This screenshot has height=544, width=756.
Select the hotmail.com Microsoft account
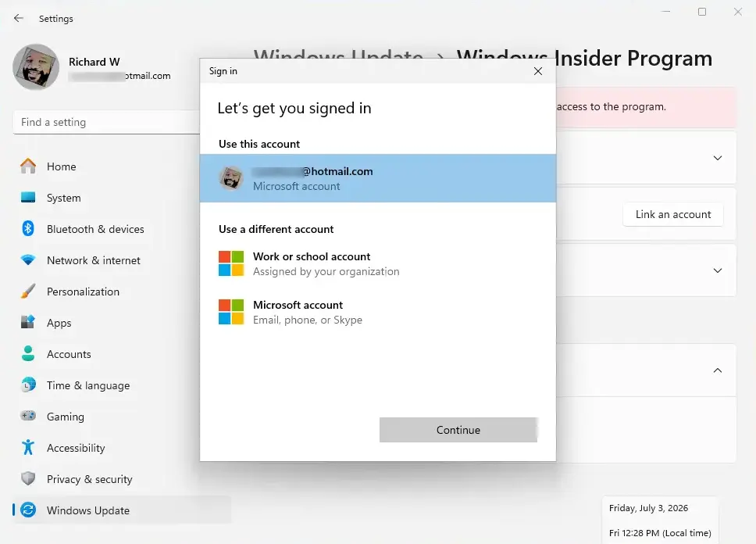[377, 178]
